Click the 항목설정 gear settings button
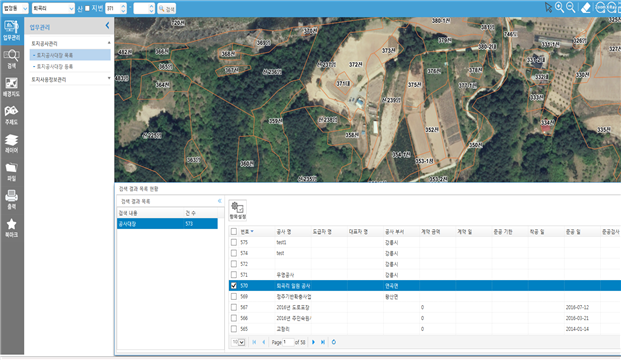 pos(238,210)
